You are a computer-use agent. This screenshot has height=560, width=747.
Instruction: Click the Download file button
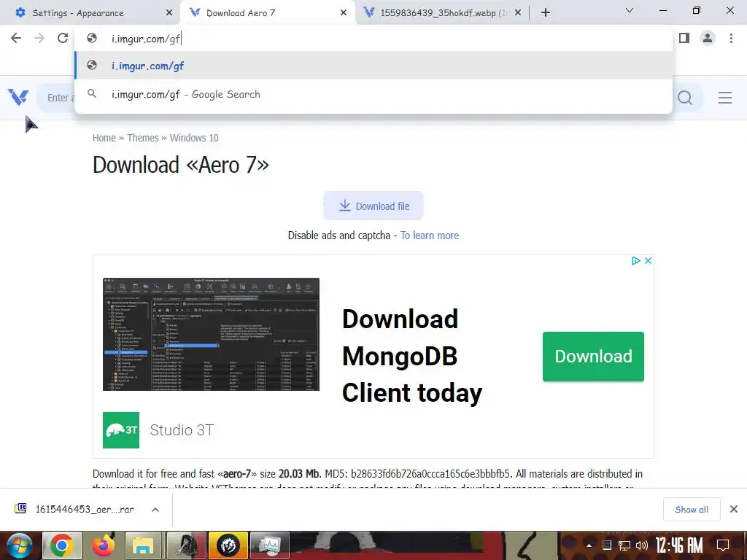point(373,206)
